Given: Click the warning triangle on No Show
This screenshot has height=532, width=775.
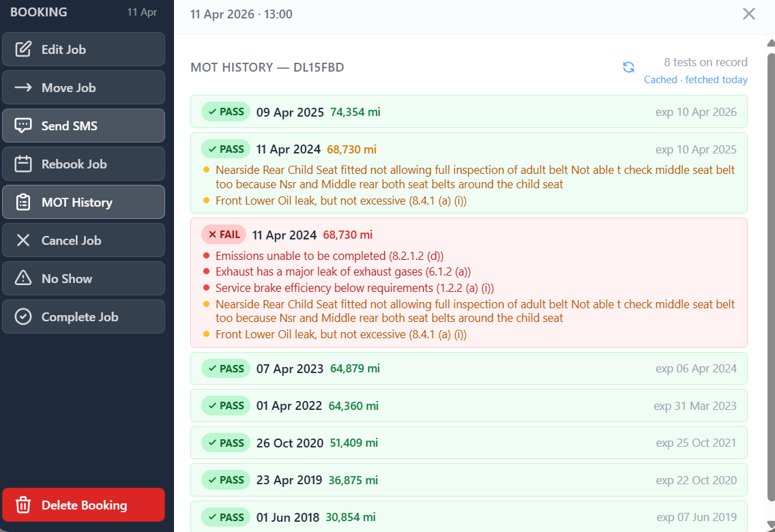Looking at the screenshot, I should 23,278.
